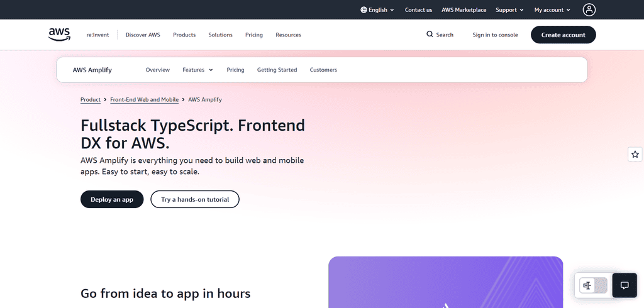Click the "Go from idea to app in hours" heading
The width and height of the screenshot is (644, 308).
165,294
